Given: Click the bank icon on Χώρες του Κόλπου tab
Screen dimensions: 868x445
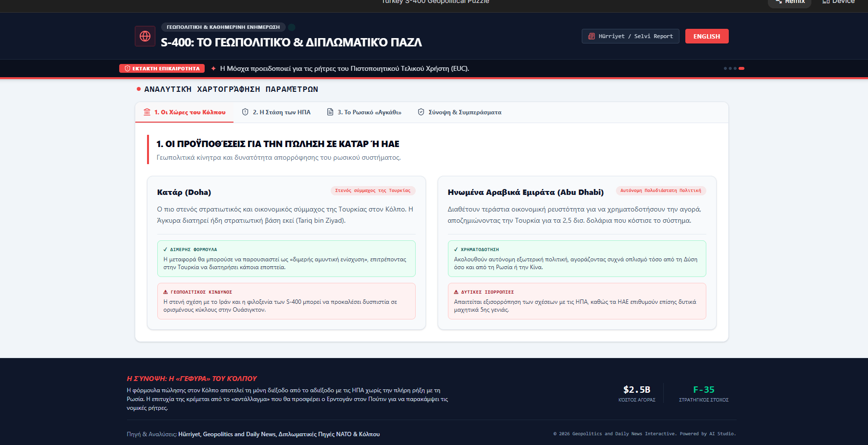Looking at the screenshot, I should [147, 112].
